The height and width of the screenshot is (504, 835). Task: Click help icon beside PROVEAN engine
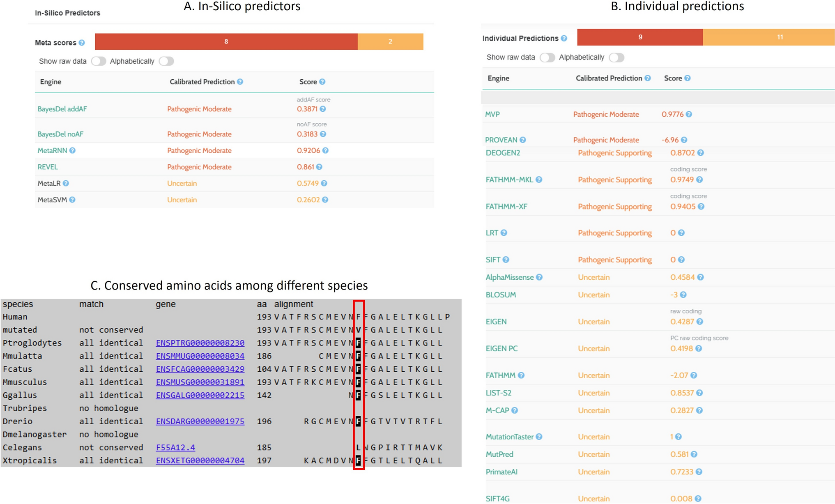click(x=522, y=140)
